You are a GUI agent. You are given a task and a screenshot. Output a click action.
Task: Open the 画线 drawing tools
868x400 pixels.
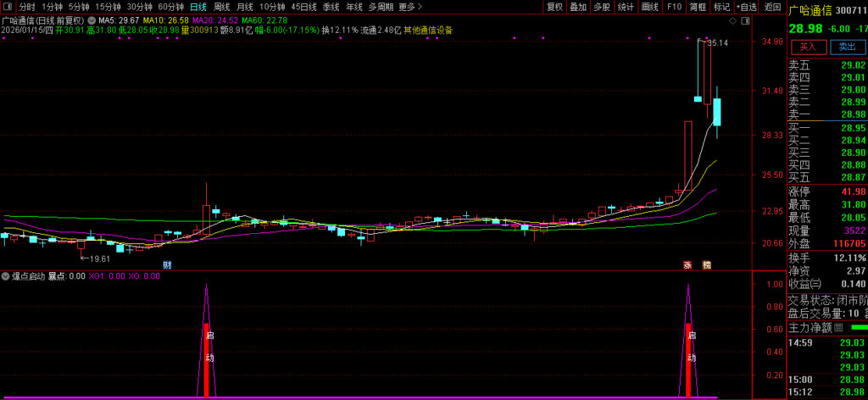tap(650, 7)
